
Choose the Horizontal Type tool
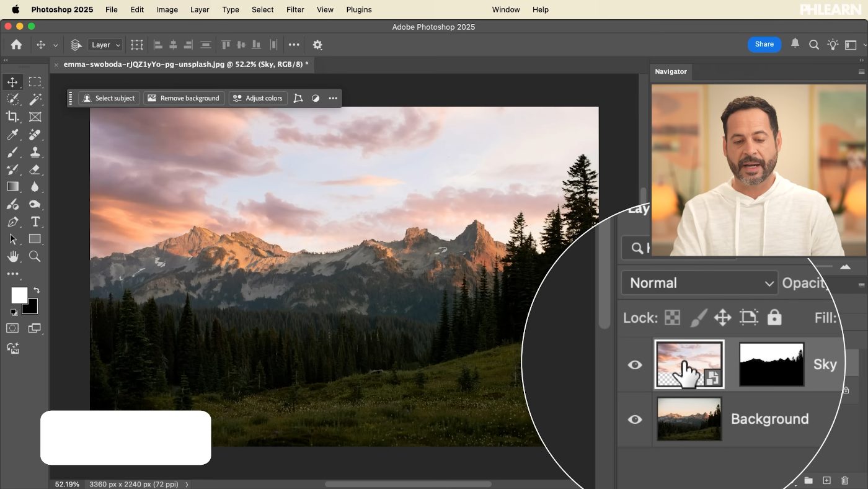pos(35,222)
